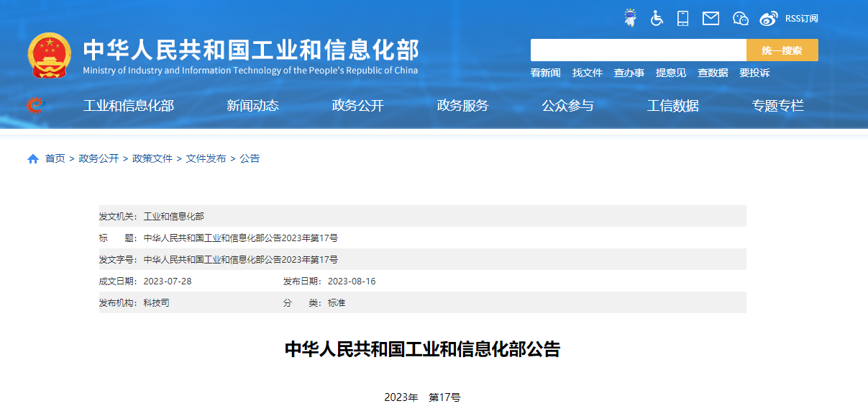The height and width of the screenshot is (419, 868).
Task: Open the email envelope icon
Action: (x=711, y=18)
